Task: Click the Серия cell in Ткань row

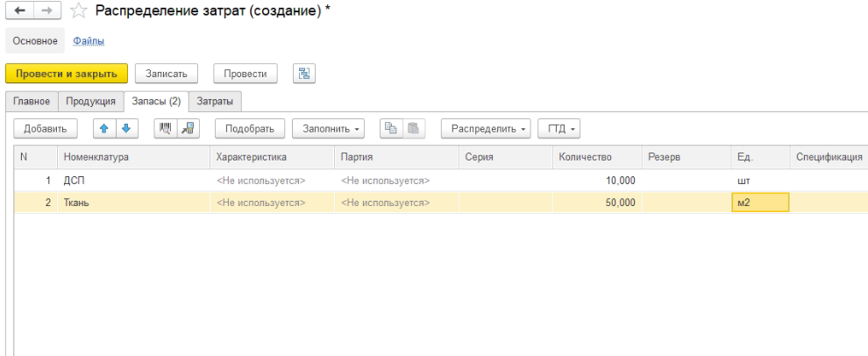Action: pyautogui.click(x=505, y=203)
